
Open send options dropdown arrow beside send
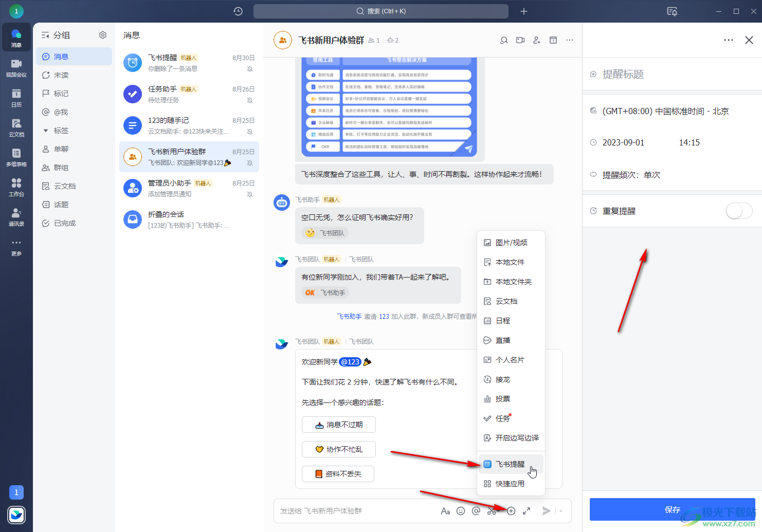point(561,511)
